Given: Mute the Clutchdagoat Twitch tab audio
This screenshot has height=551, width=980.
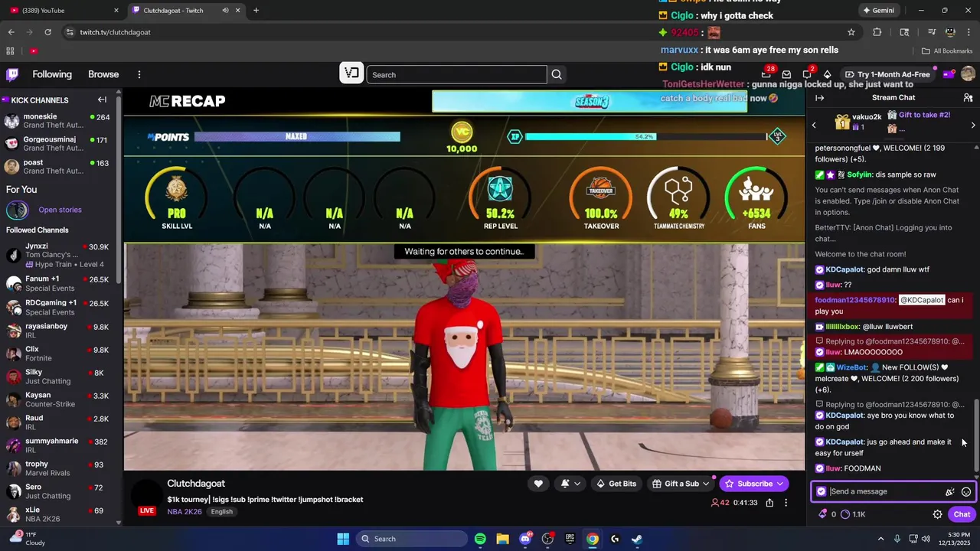Looking at the screenshot, I should pos(225,10).
